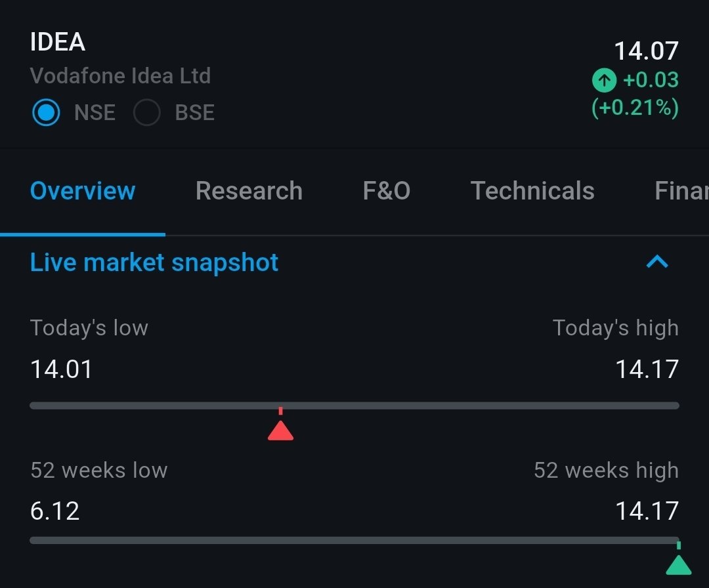This screenshot has height=588, width=709.
Task: Click the Today's high label
Action: pos(615,328)
